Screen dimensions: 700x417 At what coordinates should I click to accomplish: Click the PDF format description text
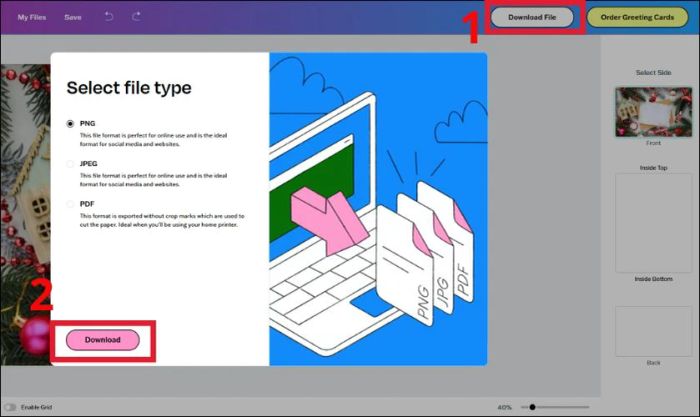[x=162, y=220]
